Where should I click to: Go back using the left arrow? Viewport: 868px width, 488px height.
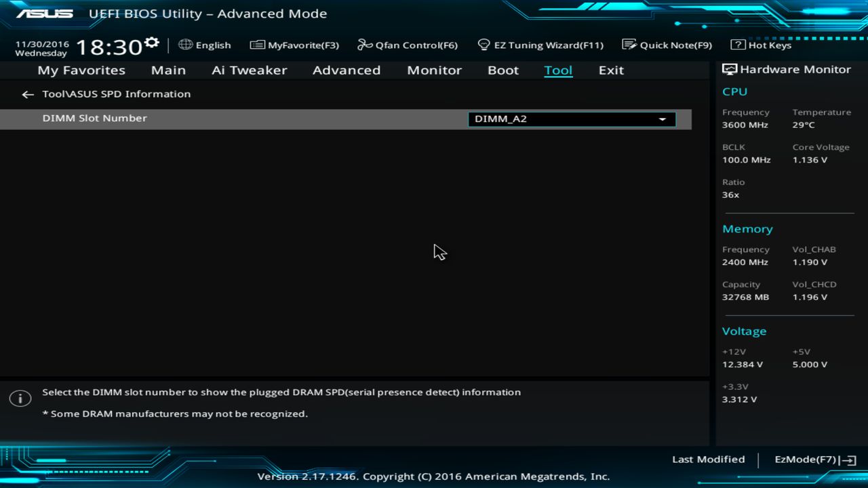click(27, 94)
